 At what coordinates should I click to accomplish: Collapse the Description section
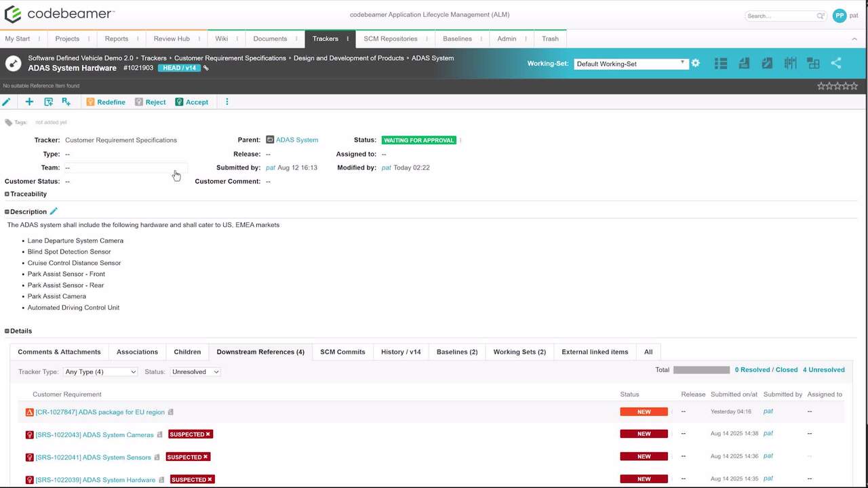[7, 211]
